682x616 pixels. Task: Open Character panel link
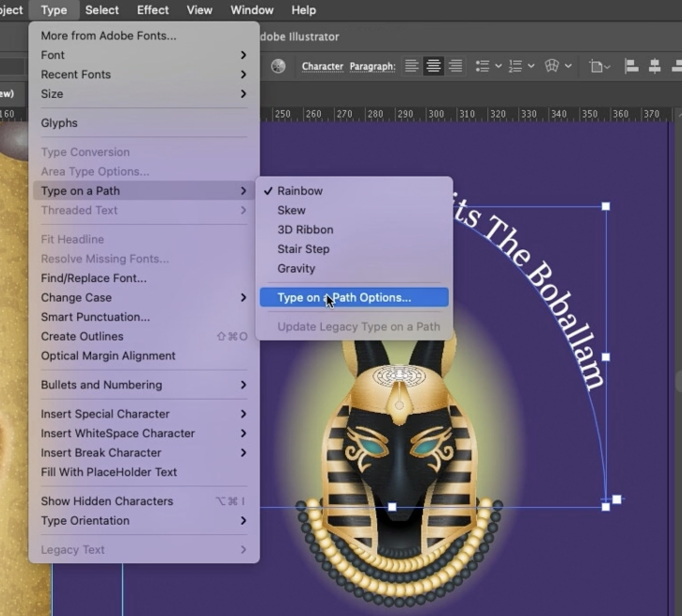[x=323, y=66]
